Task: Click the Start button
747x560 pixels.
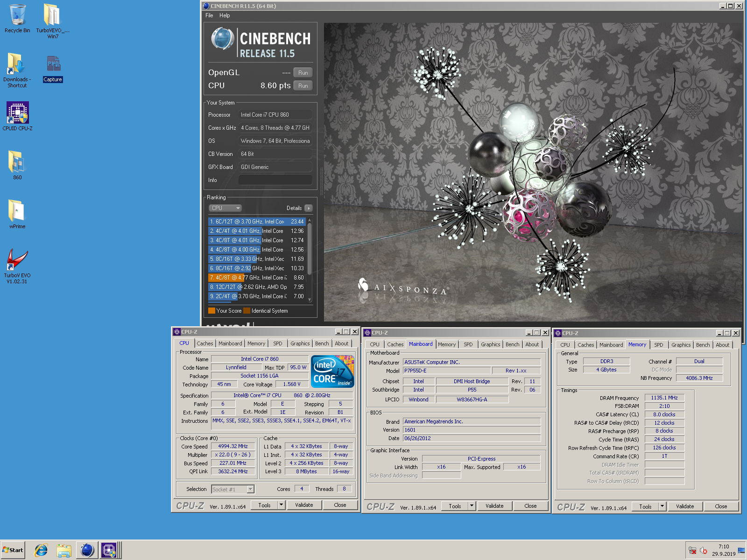Action: (x=13, y=550)
